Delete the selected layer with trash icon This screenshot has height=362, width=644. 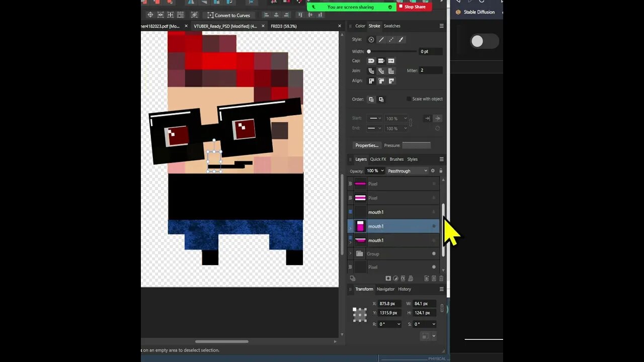pyautogui.click(x=441, y=278)
